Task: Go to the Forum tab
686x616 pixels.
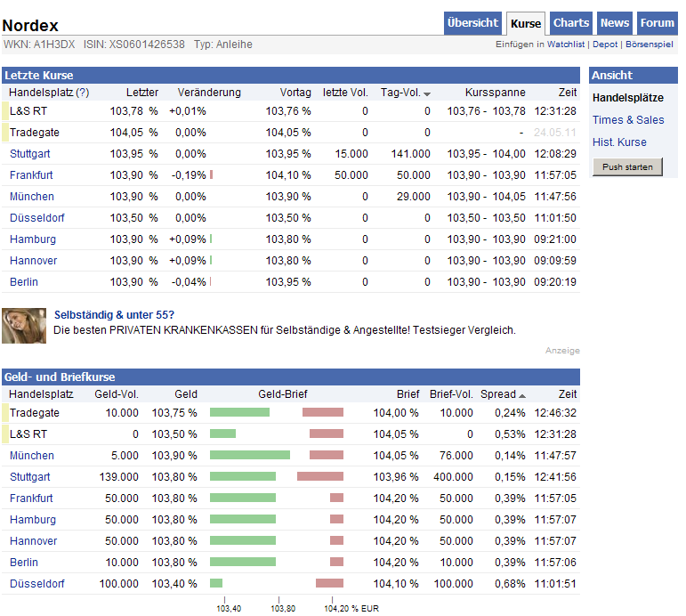Action: (658, 23)
